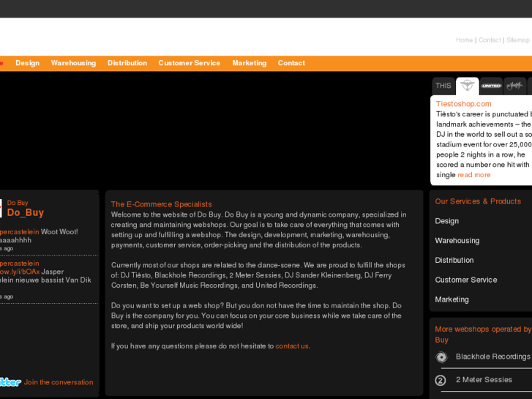Click the read more link
The width and height of the screenshot is (532, 399).
(x=474, y=175)
